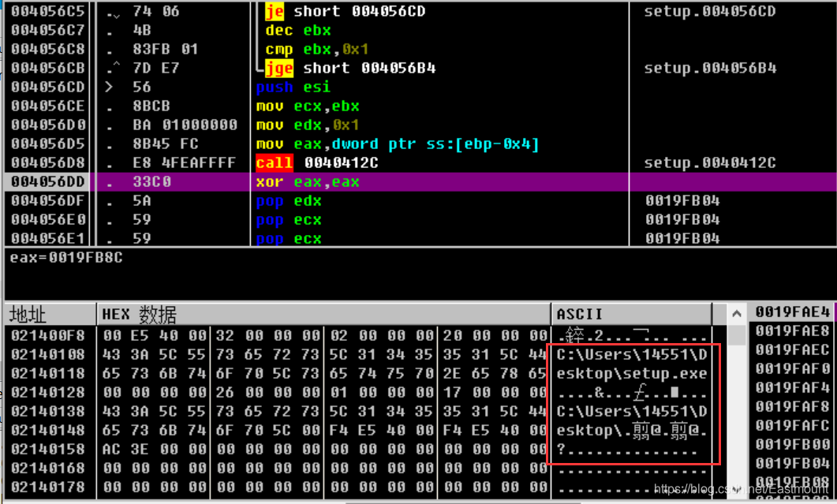Select dump row address 02140168
Image resolution: width=837 pixels, height=504 pixels.
(x=47, y=469)
